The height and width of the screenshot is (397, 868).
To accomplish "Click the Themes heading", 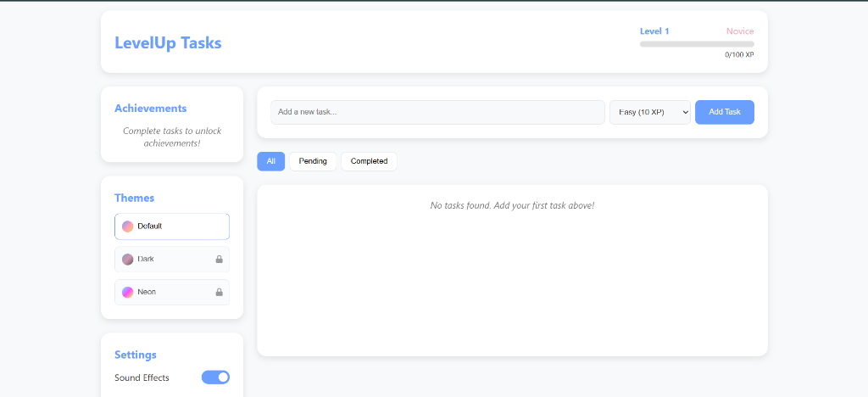I will coord(135,198).
